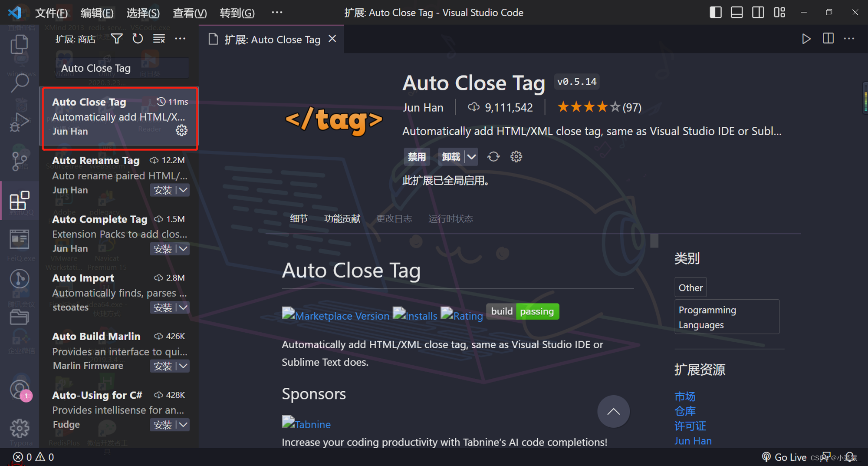Split the editor to the right

828,39
